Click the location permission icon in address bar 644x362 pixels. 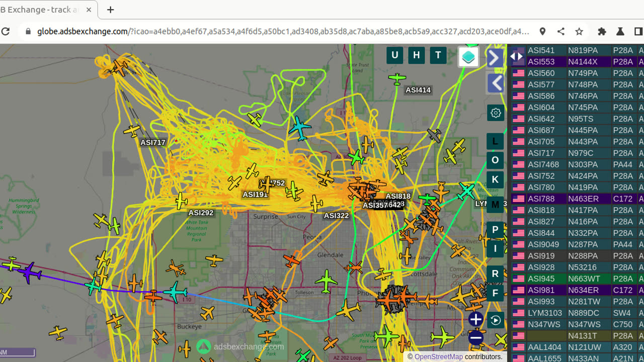click(x=542, y=31)
